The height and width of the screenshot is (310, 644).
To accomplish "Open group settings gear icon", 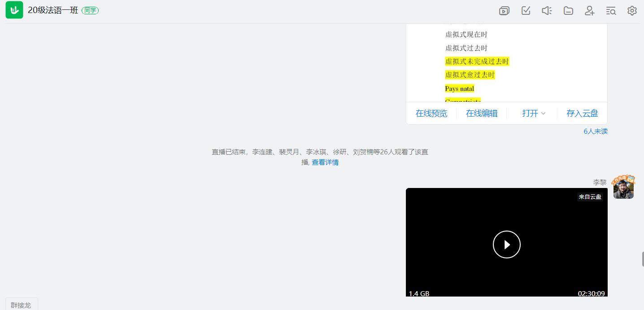I will [632, 11].
